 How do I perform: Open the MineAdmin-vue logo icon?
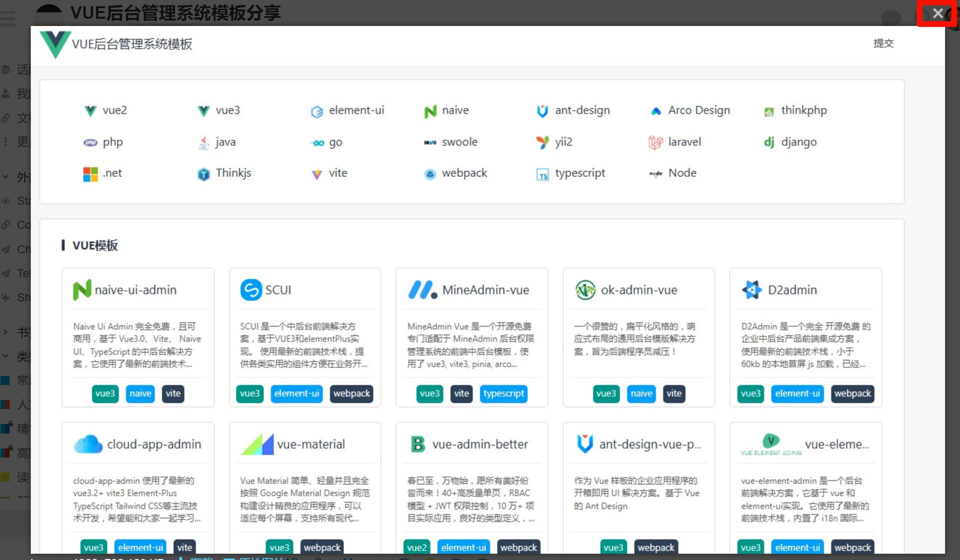tap(423, 290)
